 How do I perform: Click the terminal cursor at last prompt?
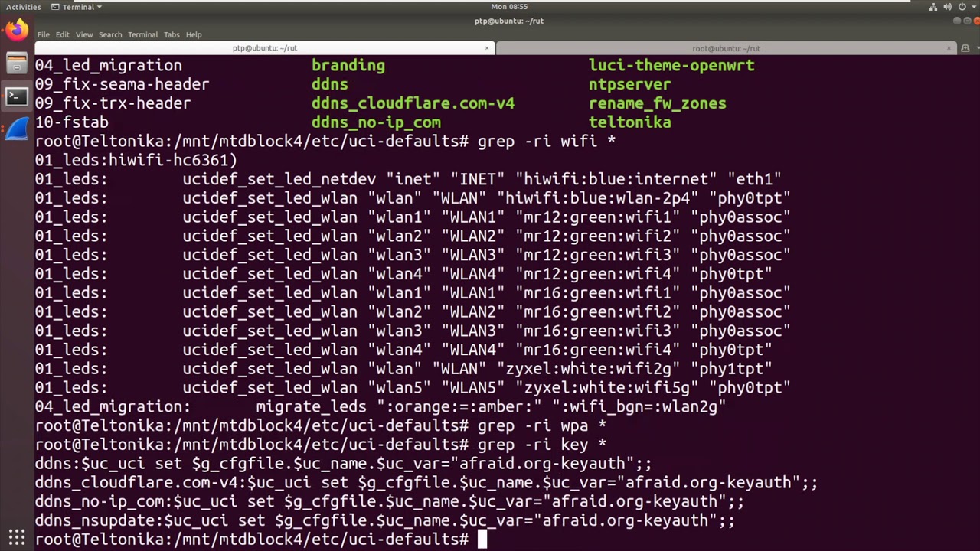482,540
